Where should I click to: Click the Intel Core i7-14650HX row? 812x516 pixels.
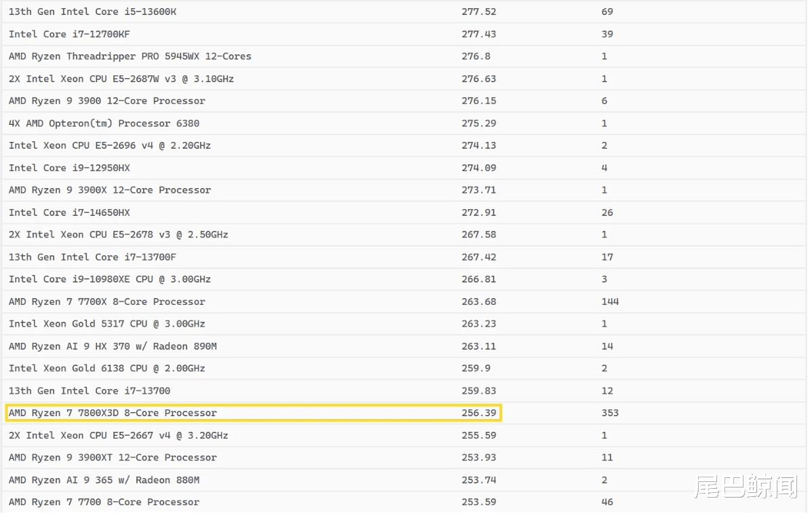(69, 213)
